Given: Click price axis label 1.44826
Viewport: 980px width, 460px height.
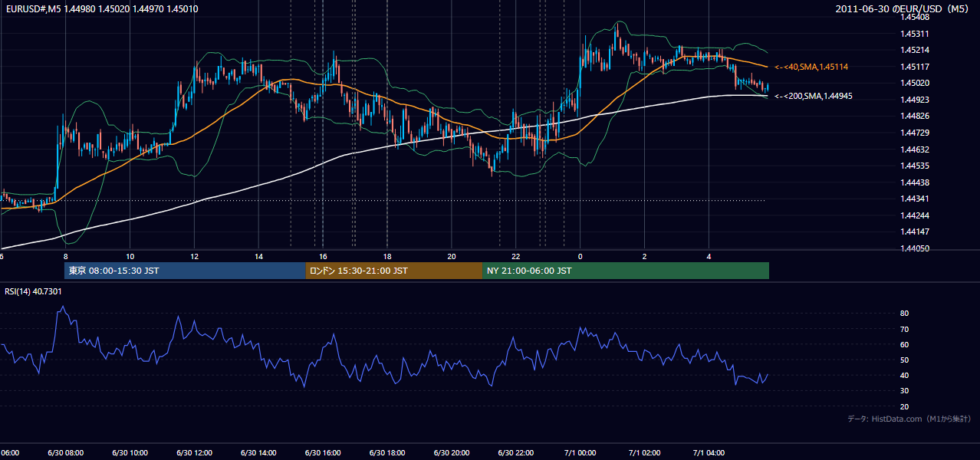Looking at the screenshot, I should pyautogui.click(x=916, y=117).
